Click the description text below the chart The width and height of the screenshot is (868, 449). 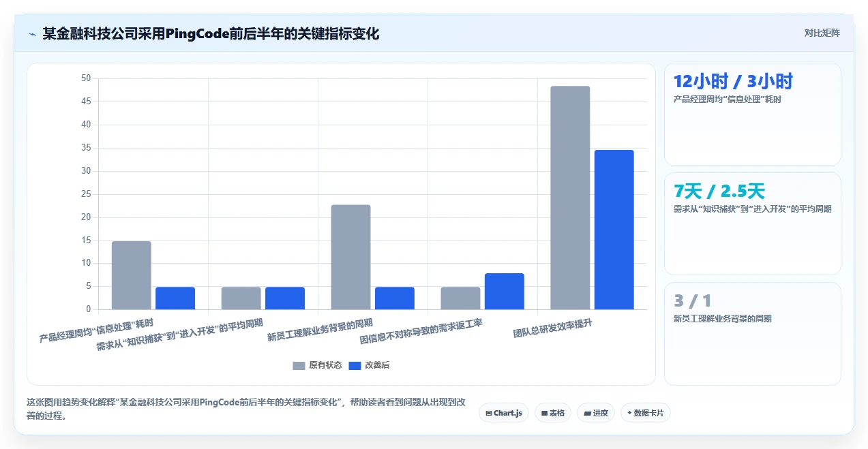246,409
